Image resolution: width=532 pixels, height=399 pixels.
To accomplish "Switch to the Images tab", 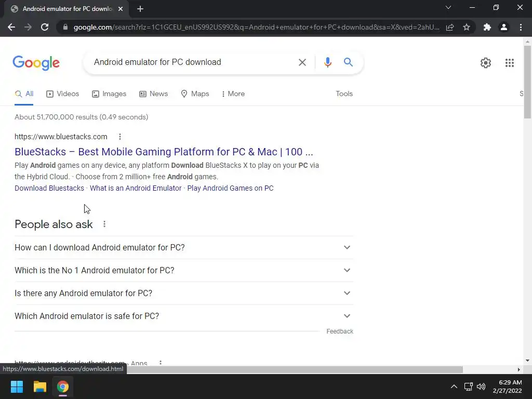I will click(x=109, y=94).
